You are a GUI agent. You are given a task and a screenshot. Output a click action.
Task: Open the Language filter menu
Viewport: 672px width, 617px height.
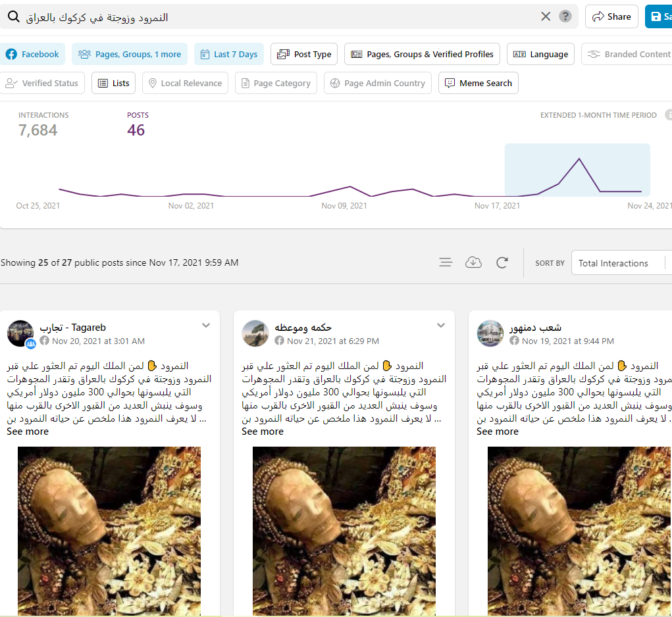coord(540,54)
